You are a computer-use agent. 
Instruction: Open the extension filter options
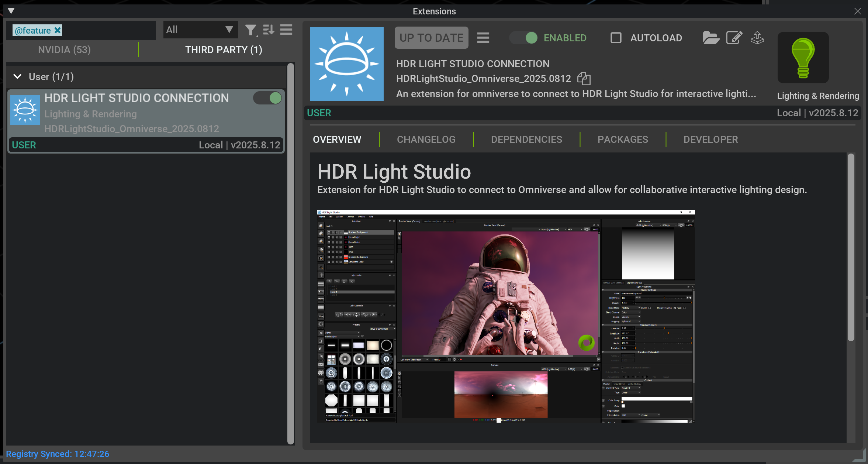(x=250, y=30)
